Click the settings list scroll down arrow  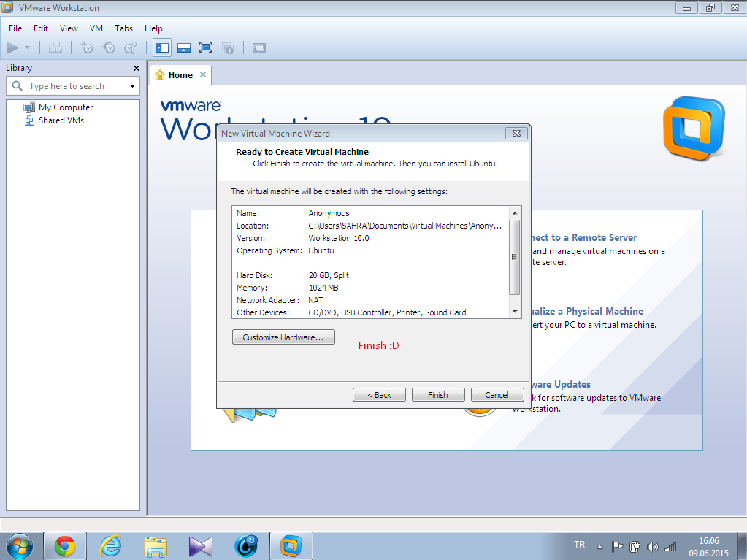[515, 312]
